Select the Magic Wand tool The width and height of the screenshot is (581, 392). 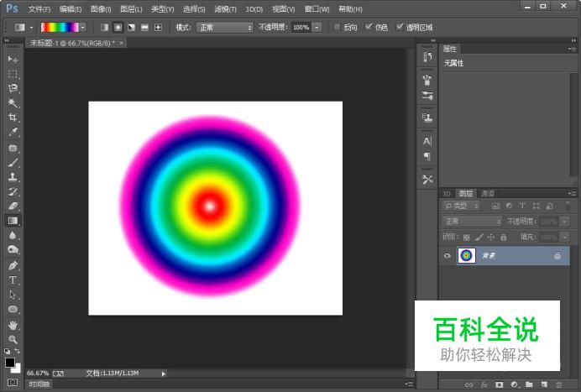(13, 102)
